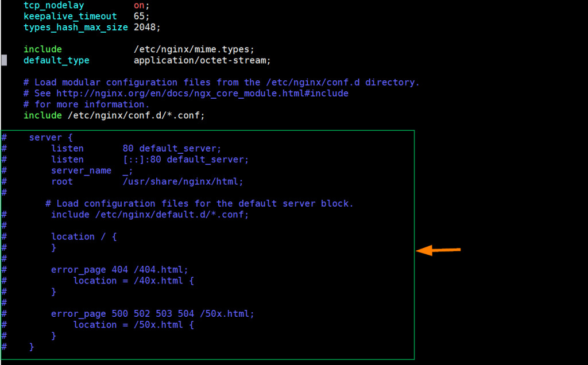Click the orange arrow pointing at server block
The image size is (588, 365).
point(439,250)
